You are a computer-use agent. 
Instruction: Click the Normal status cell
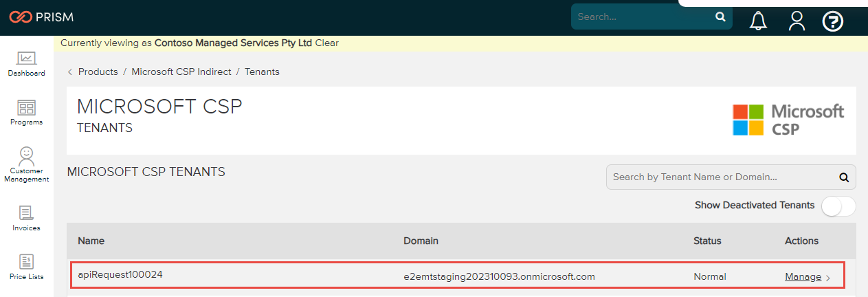pos(710,277)
